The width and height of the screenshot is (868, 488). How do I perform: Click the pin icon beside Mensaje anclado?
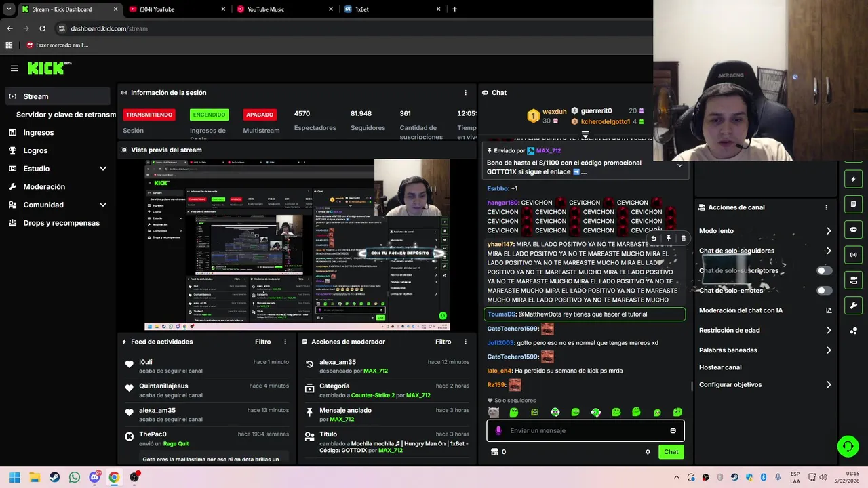click(310, 412)
